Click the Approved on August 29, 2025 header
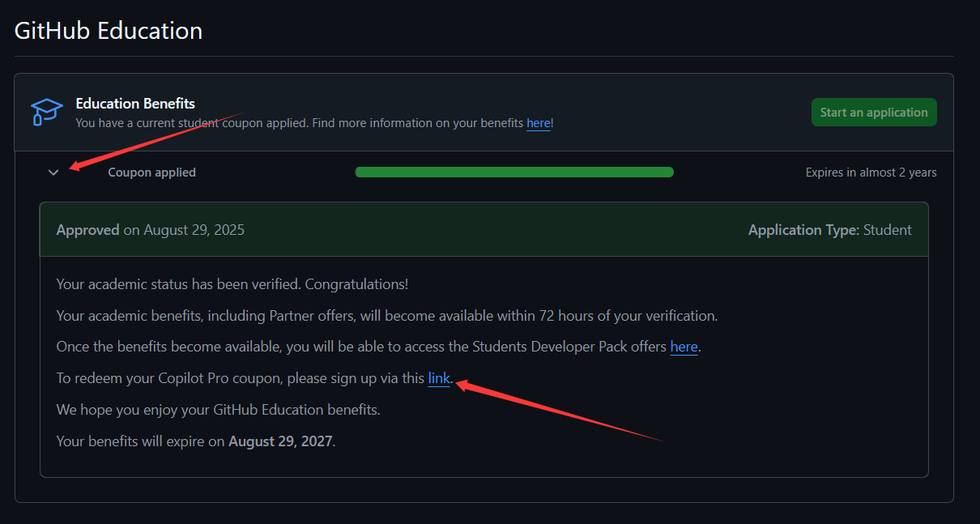Screen dimensions: 980x524 [151, 230]
